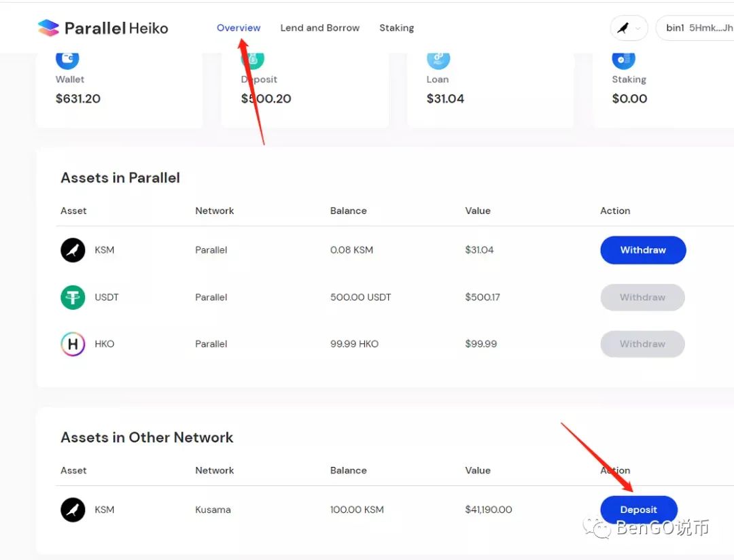
Task: Click the Parallel Heiko logo icon
Action: point(48,28)
